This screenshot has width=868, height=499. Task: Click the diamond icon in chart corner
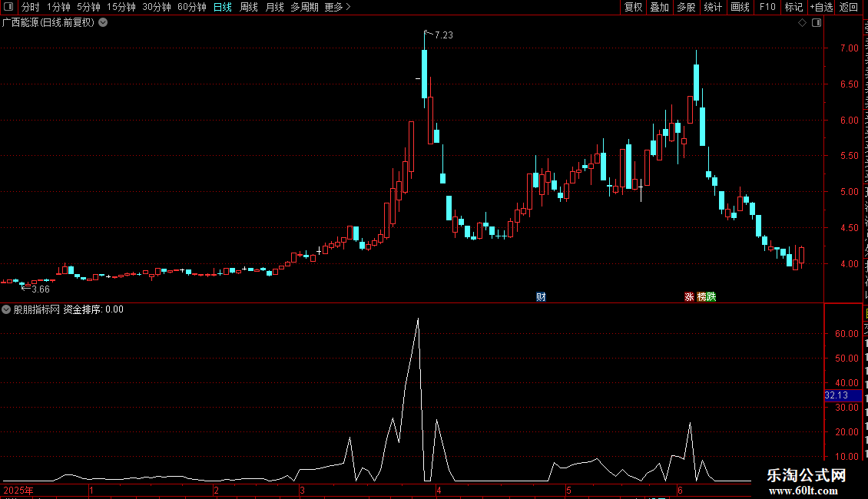(x=802, y=23)
